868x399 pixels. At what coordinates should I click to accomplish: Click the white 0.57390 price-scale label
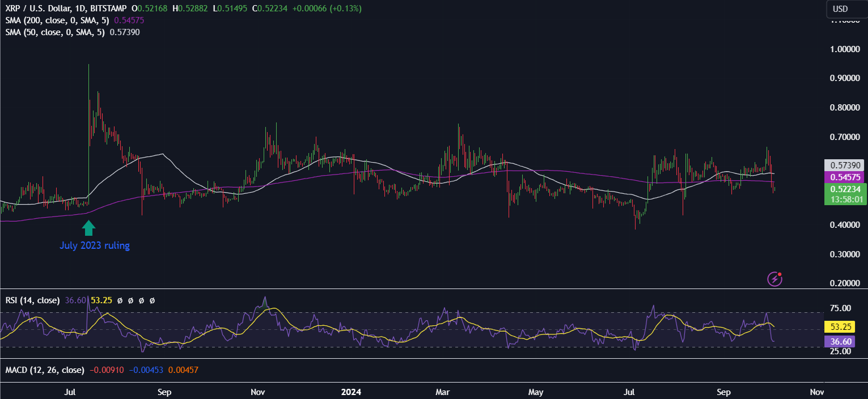[845, 165]
